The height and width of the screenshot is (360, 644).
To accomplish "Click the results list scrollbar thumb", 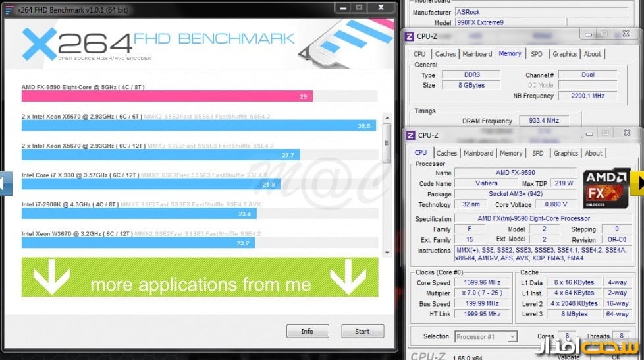I will 387,142.
